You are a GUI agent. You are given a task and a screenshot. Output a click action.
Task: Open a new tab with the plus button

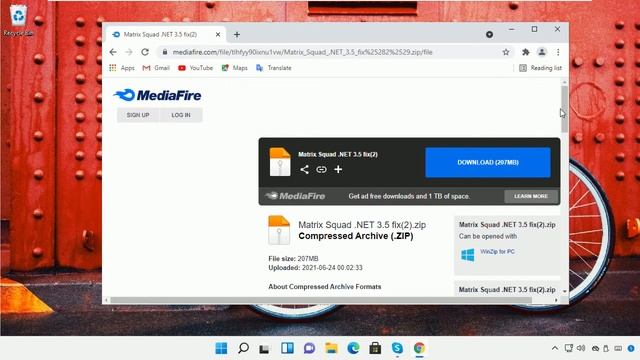[x=237, y=35]
